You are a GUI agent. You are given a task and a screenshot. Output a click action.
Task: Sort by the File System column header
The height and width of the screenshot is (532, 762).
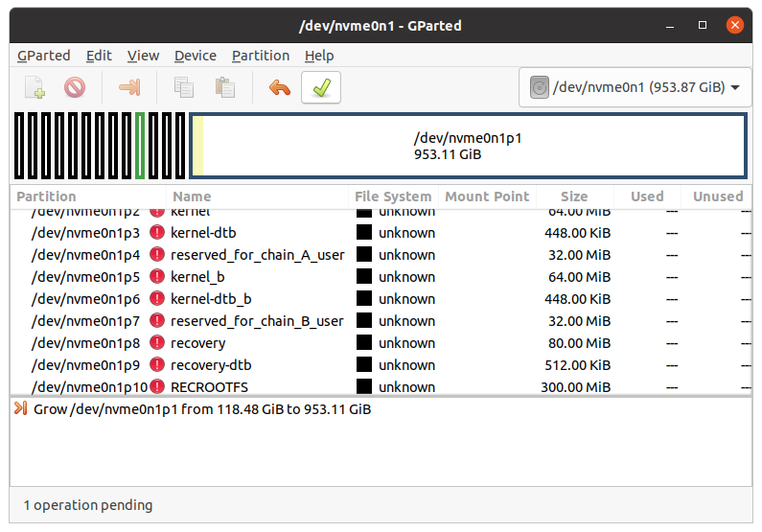393,197
